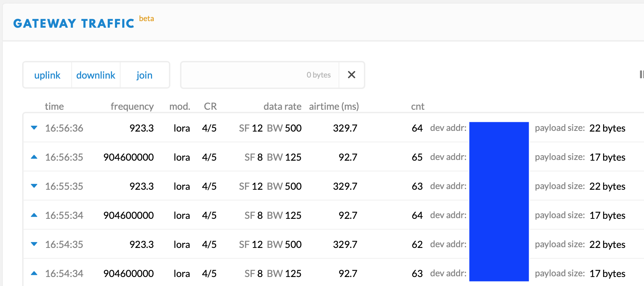
Task: Expand the 16:54:34 uplink row arrow
Action: tap(34, 273)
